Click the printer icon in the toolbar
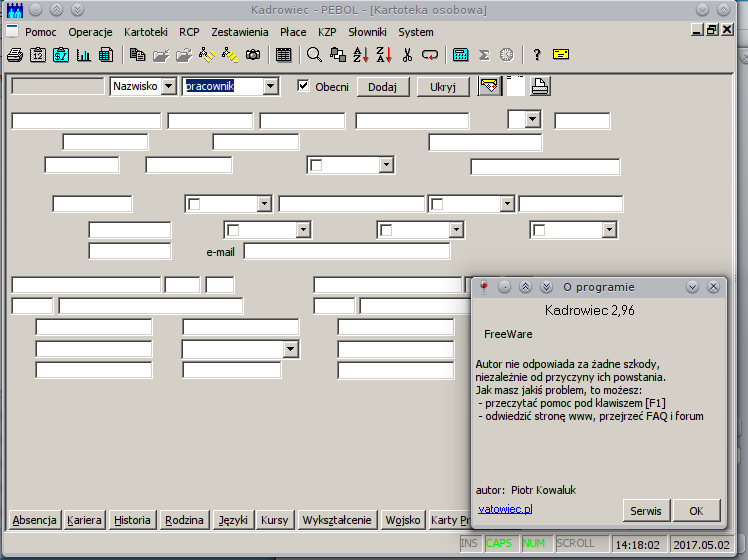Screen dimensions: 748x560 (x=14, y=54)
